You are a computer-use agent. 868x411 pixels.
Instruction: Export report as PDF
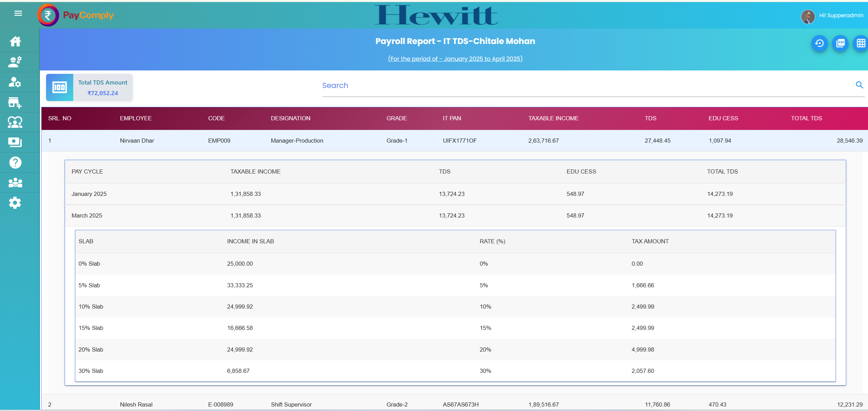pos(840,43)
